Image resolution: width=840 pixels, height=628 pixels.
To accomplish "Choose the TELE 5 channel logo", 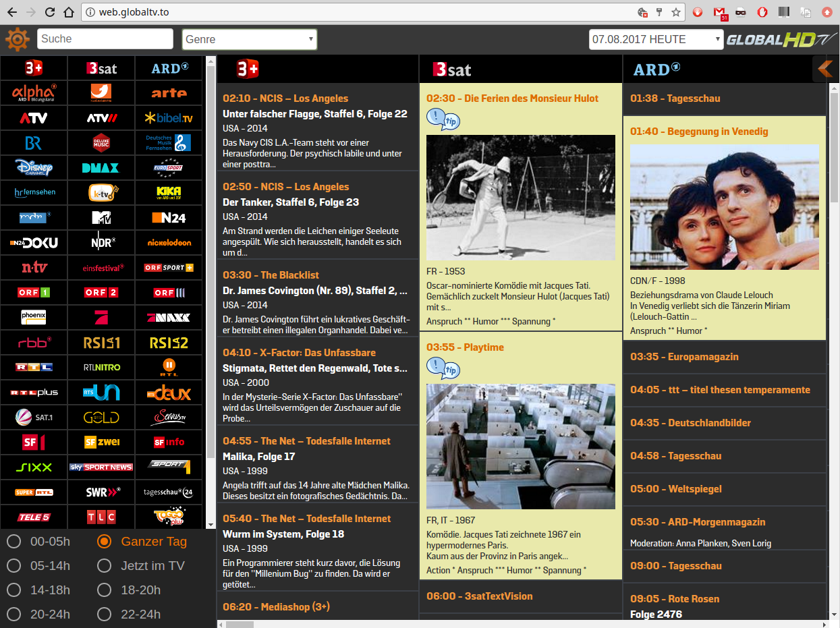I will click(34, 517).
